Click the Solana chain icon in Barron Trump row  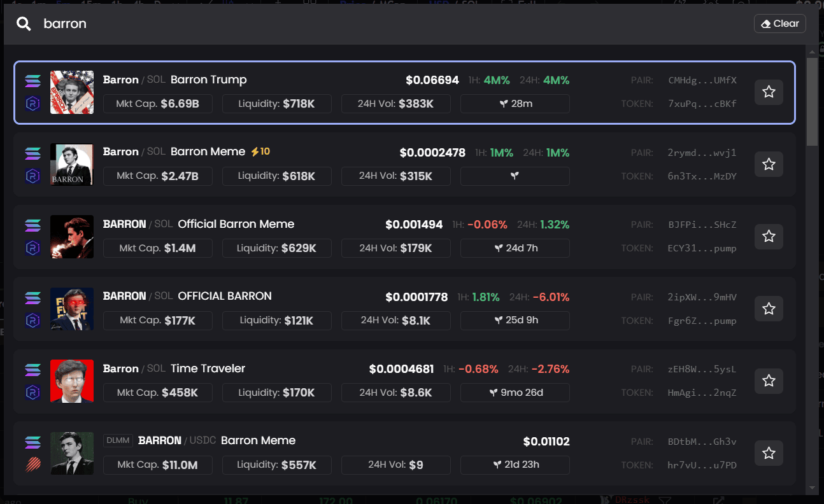32,81
